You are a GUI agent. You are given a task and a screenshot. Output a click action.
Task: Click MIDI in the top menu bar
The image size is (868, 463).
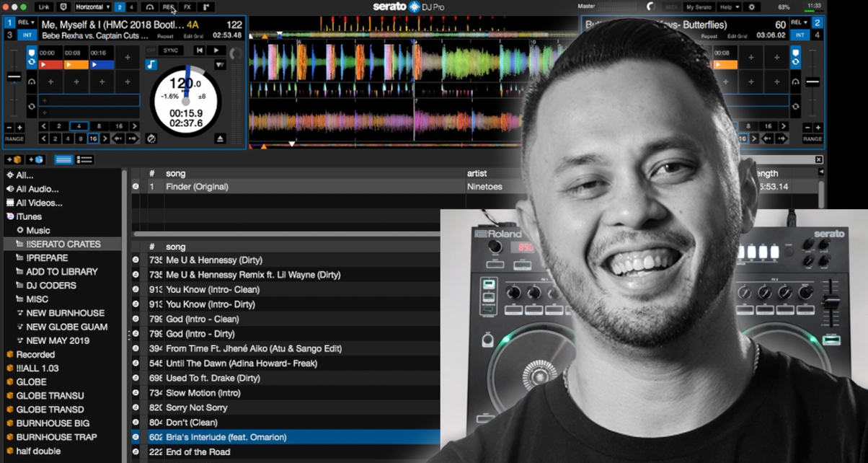[x=671, y=6]
